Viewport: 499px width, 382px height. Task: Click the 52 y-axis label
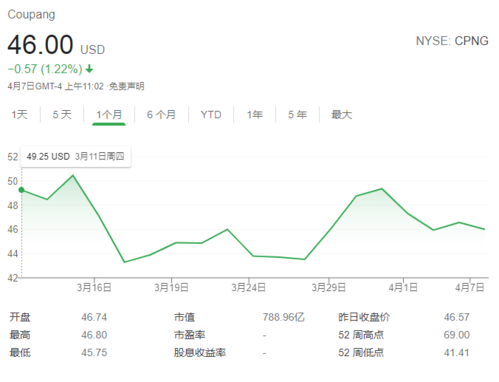click(x=13, y=157)
